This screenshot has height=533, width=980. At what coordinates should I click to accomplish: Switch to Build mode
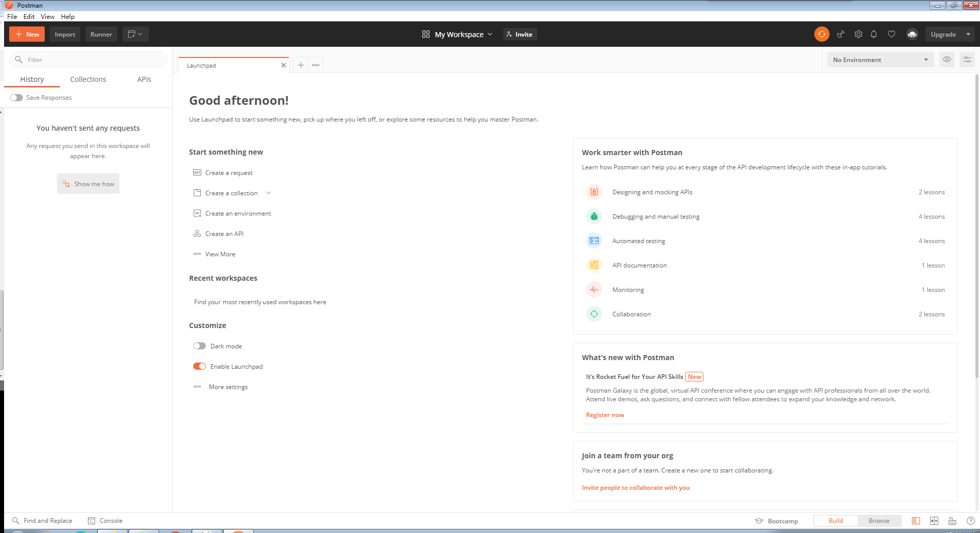coord(836,521)
